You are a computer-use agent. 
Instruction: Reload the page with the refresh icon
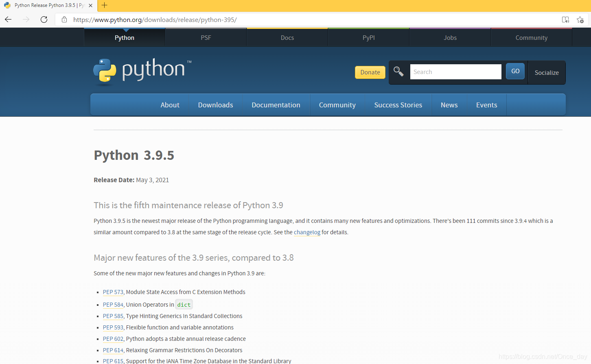[x=44, y=20]
